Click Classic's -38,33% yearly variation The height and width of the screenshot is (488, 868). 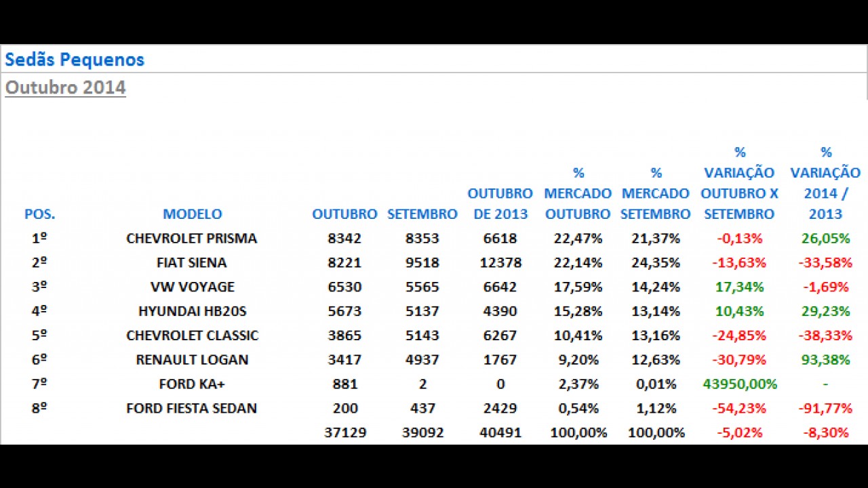825,335
